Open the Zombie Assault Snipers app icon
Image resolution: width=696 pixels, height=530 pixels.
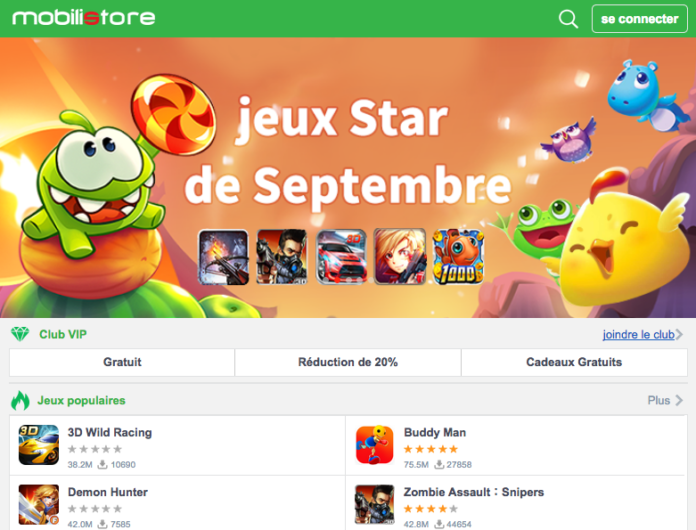click(x=375, y=504)
